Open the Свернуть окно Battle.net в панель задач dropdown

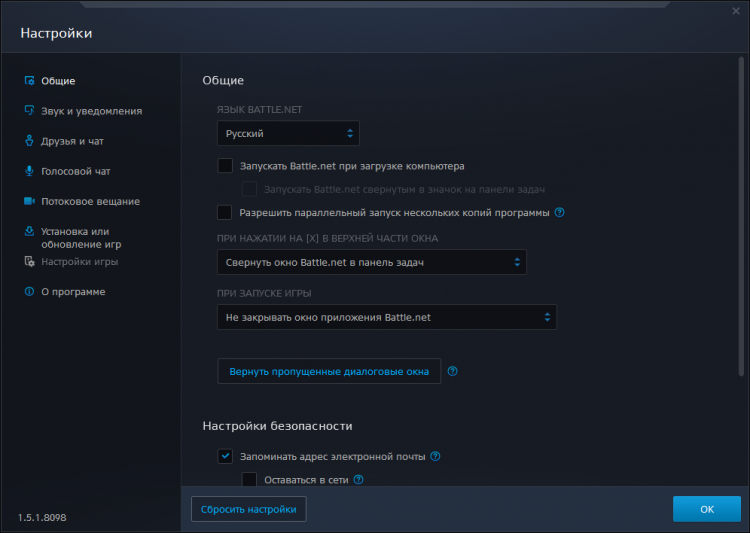372,262
